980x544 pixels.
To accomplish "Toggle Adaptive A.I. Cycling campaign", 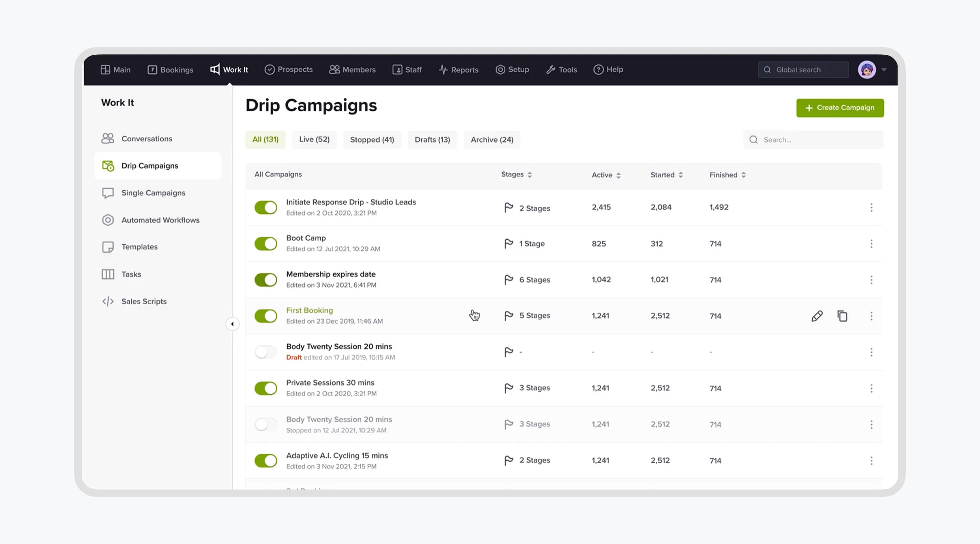I will coord(266,460).
